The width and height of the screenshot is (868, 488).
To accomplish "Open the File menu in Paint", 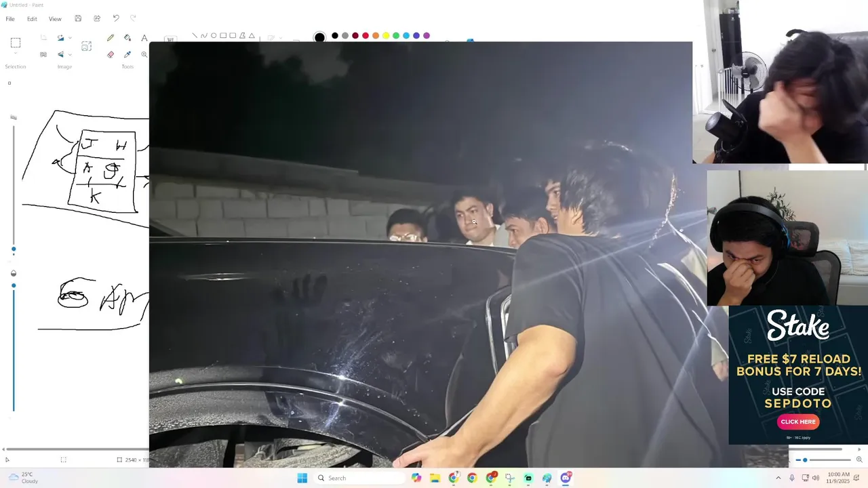I will tap(10, 19).
